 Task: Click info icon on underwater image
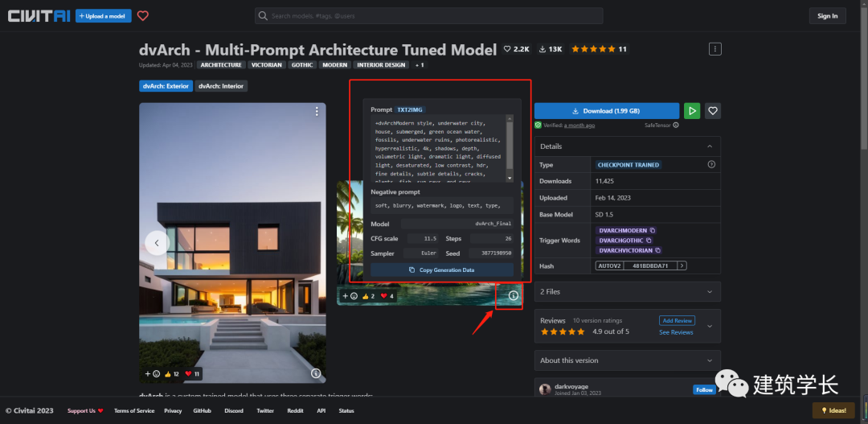point(514,296)
